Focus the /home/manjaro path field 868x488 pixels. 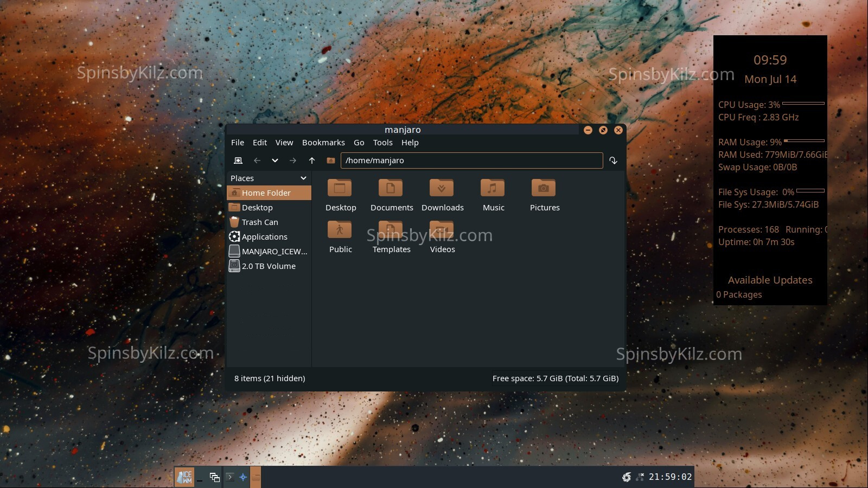(472, 160)
